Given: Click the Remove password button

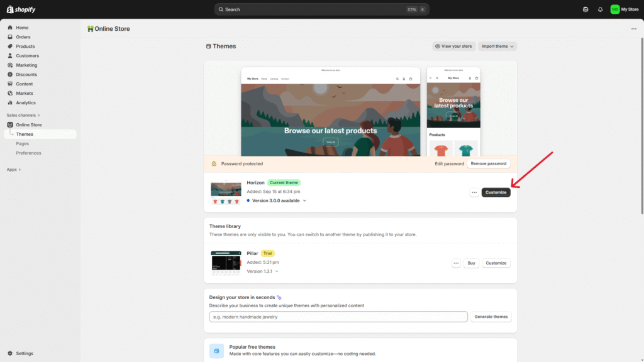Looking at the screenshot, I should coord(488,163).
